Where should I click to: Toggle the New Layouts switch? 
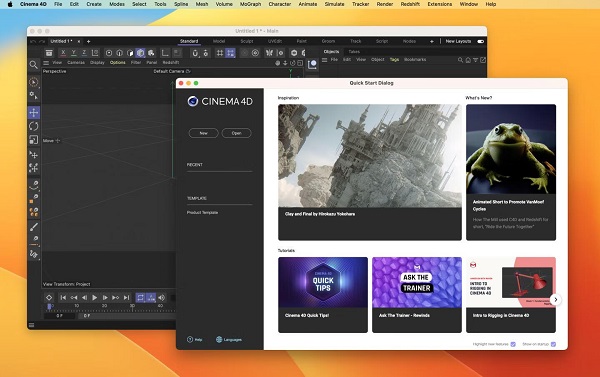[481, 41]
